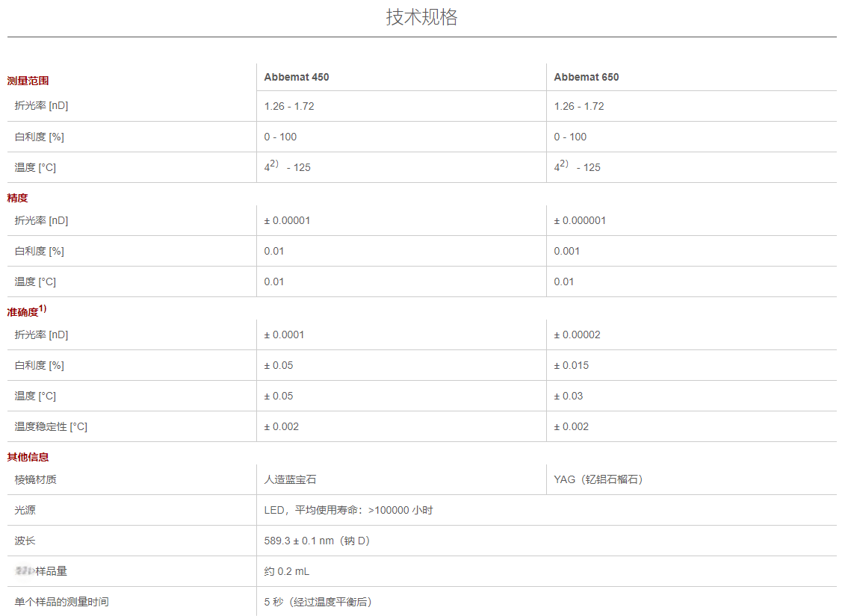This screenshot has width=848, height=616.
Task: Click footnote 2 in Abbemat 450 temperature range
Action: coord(274,164)
